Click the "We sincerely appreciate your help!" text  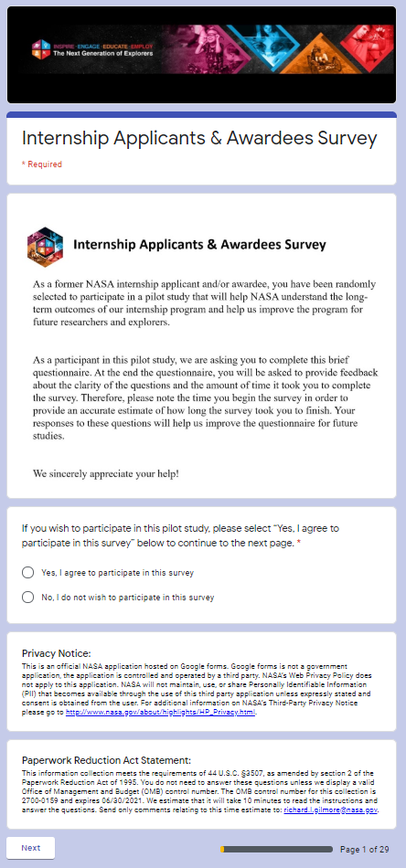(106, 474)
